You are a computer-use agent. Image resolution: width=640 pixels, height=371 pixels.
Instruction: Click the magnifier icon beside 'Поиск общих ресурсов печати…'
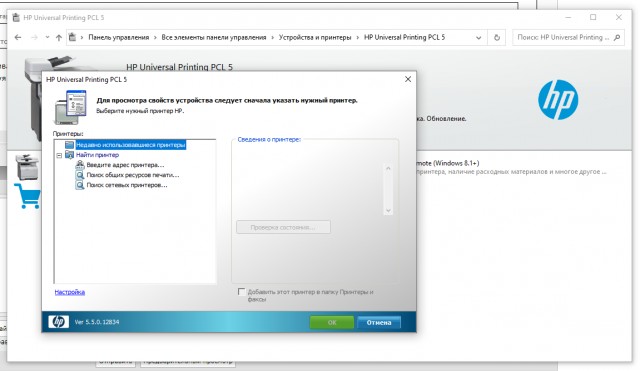80,175
